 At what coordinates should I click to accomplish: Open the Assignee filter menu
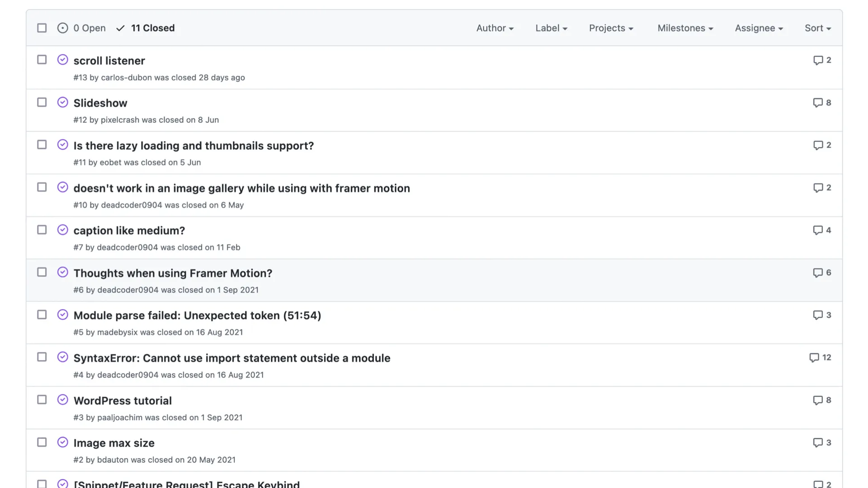click(x=759, y=28)
